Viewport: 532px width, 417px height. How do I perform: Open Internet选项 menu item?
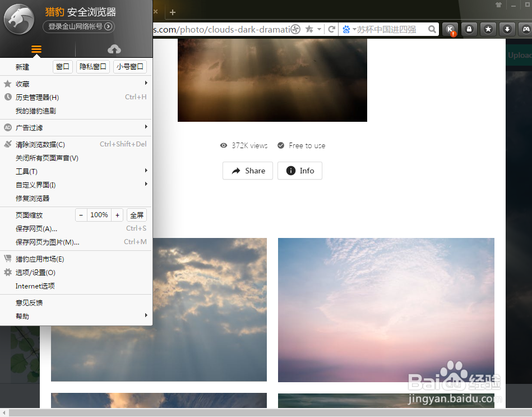(76, 286)
